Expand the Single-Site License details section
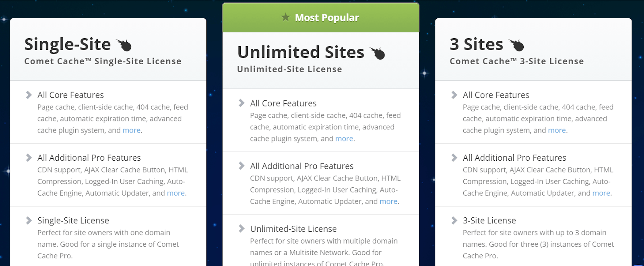This screenshot has width=644, height=266. click(73, 220)
